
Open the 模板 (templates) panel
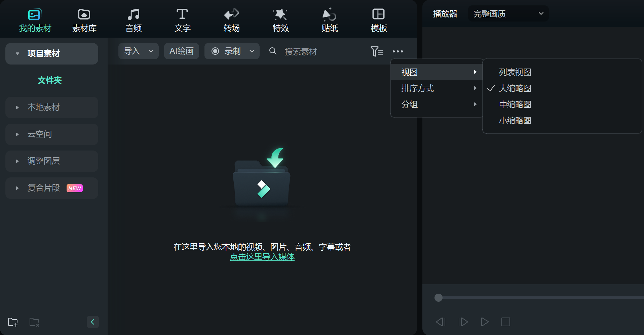point(379,19)
